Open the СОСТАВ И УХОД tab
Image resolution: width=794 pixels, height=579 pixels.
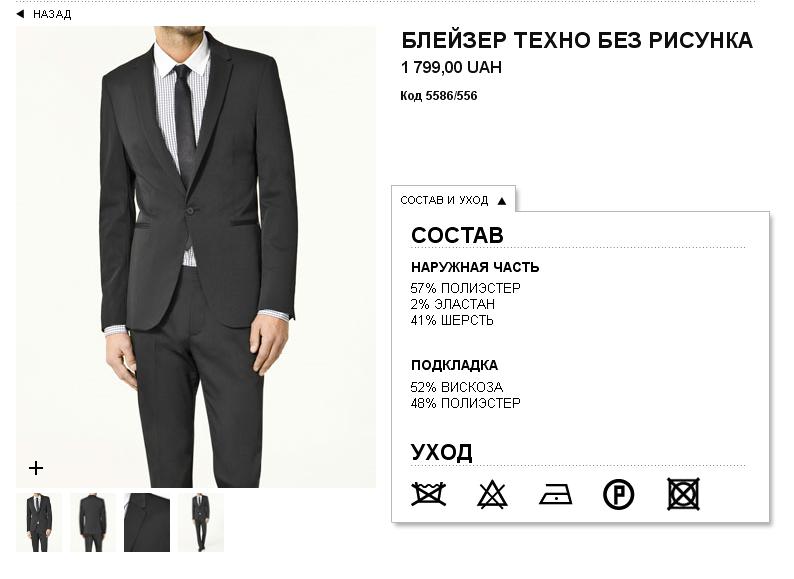444,200
